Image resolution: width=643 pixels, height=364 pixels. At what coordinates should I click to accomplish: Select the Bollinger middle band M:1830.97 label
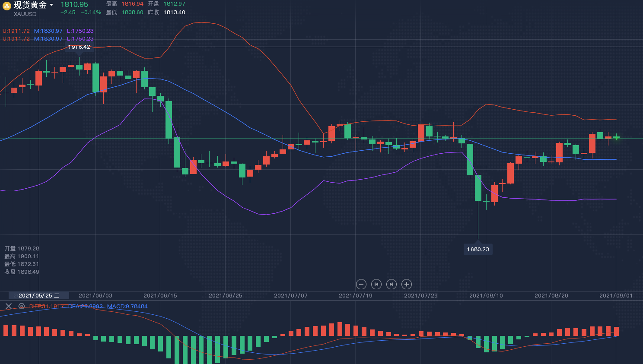[48, 31]
